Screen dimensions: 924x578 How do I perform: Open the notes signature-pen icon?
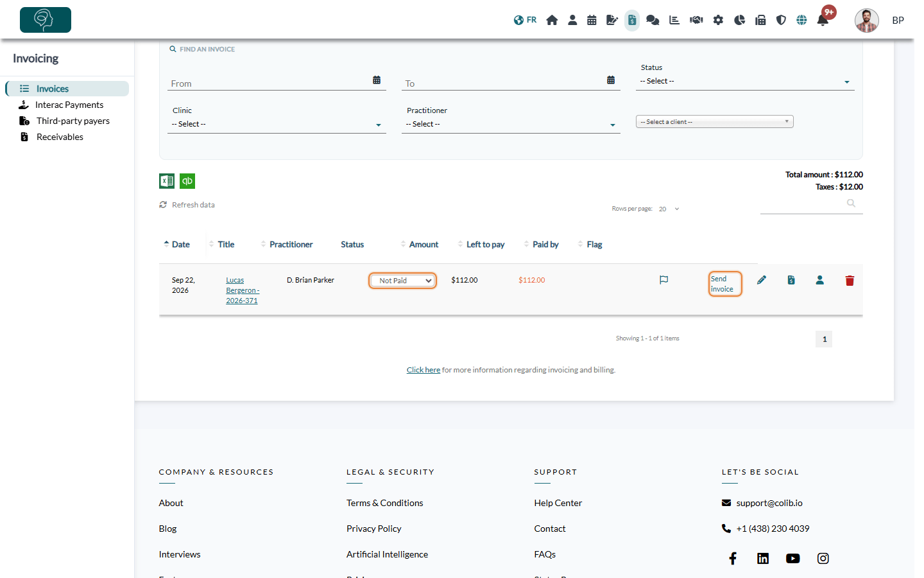(x=612, y=20)
